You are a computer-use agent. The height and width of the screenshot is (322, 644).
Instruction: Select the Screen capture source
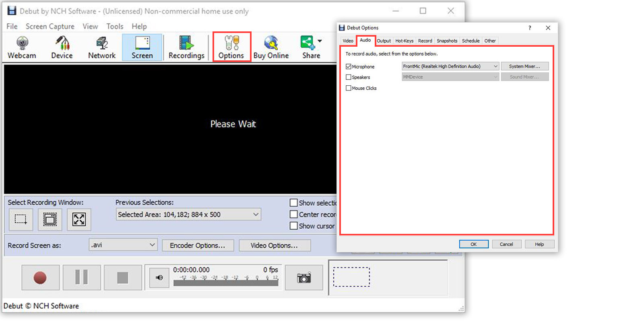coord(142,47)
